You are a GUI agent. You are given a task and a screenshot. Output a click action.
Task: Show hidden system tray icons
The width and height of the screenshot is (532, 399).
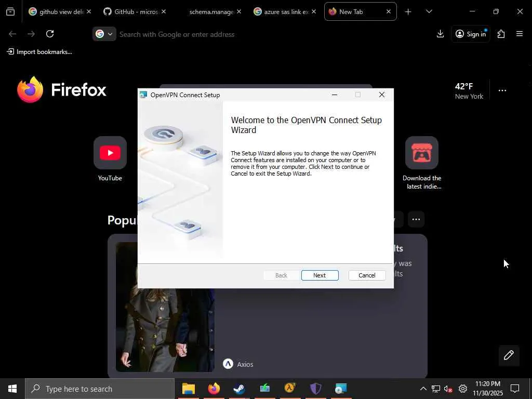pyautogui.click(x=423, y=389)
